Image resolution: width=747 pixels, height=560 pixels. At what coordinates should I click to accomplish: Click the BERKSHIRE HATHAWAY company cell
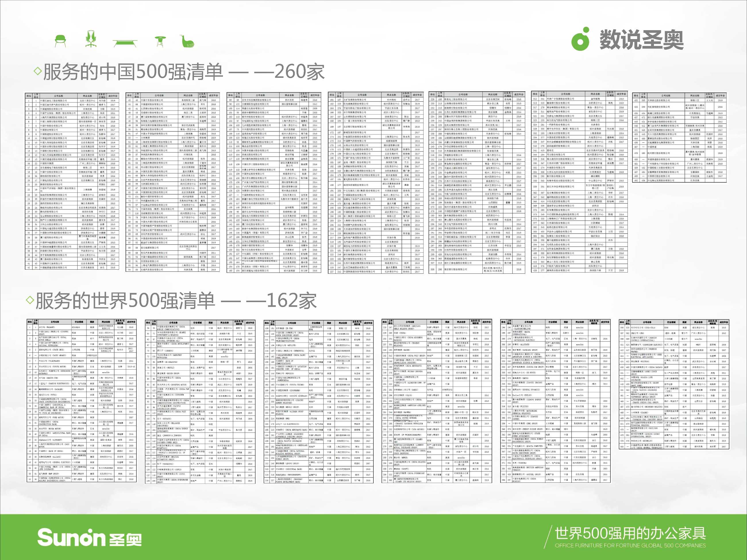55,372
